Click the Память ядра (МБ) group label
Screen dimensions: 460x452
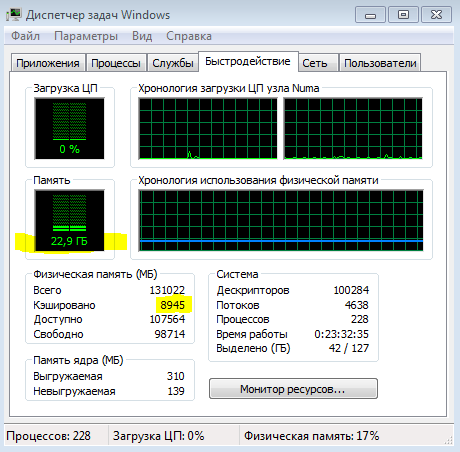pyautogui.click(x=78, y=360)
